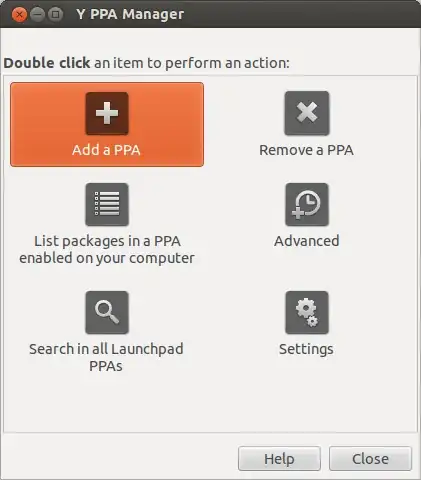Click the Y PPA Manager title text
The height and width of the screenshot is (480, 421).
pos(130,14)
